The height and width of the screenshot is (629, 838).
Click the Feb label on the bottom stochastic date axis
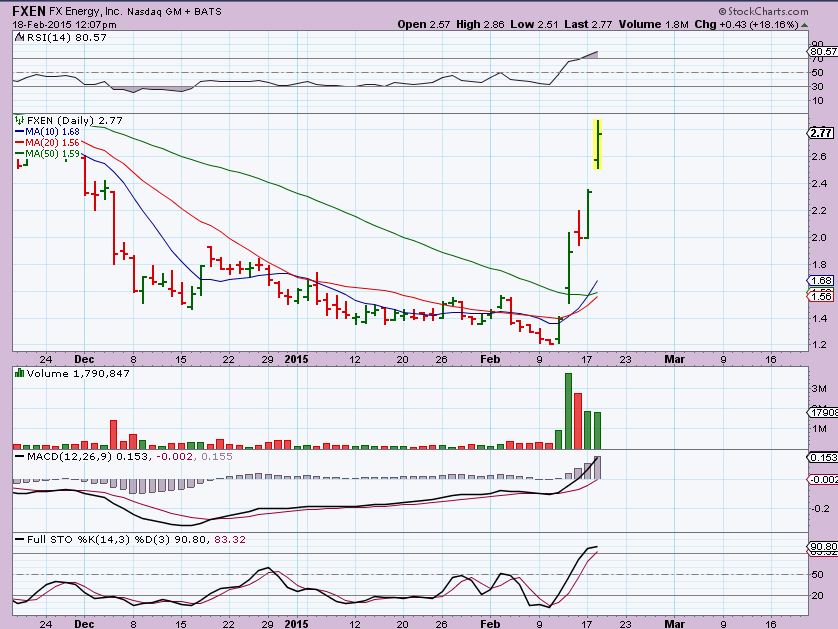click(x=490, y=624)
